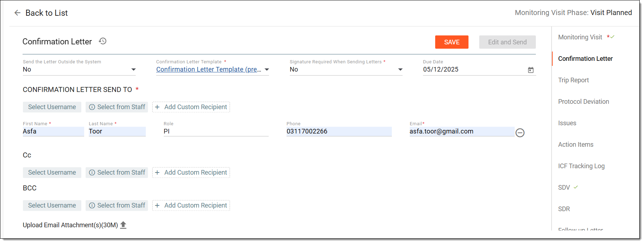Click the Upload Email Attachment(s)(30M) label
Image resolution: width=644 pixels, height=243 pixels.
(x=70, y=225)
